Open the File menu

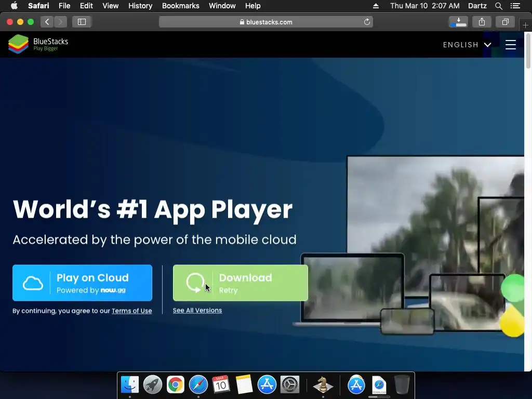(64, 6)
